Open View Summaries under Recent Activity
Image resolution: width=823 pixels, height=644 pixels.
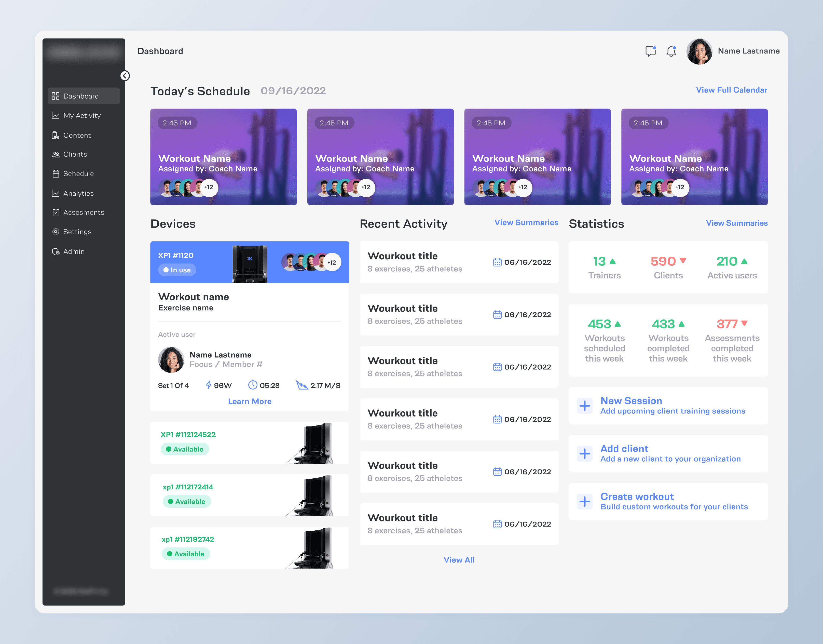point(526,222)
